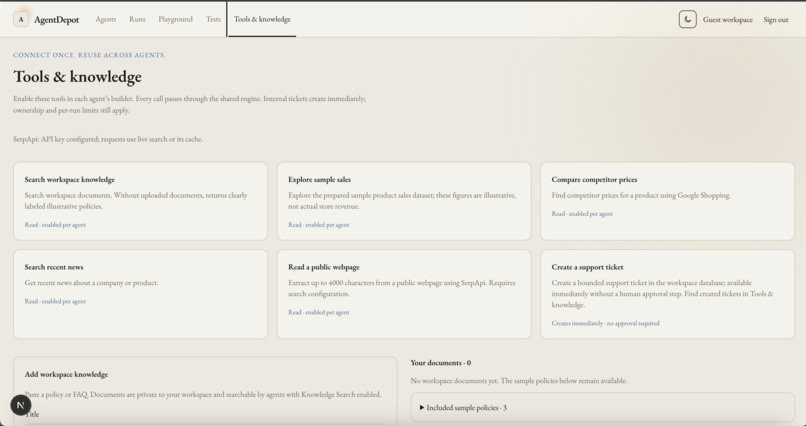Click the AgentDepot logo icon
806x426 pixels.
[21, 20]
